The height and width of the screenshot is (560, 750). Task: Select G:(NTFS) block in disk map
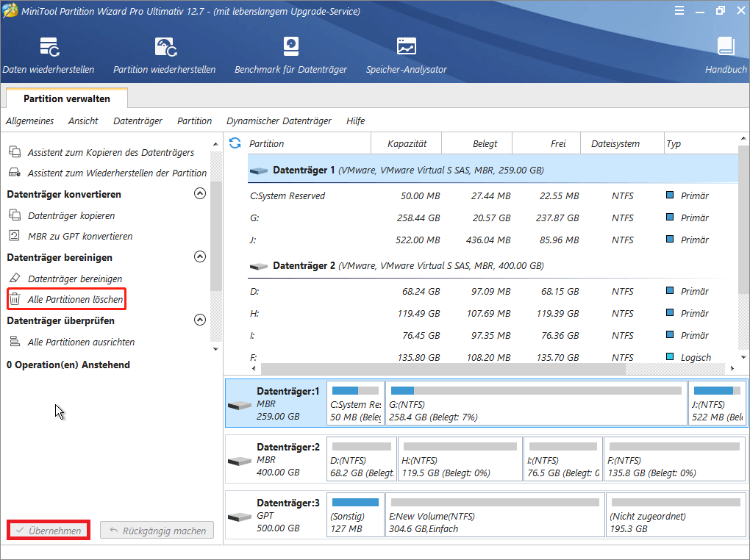coord(536,403)
